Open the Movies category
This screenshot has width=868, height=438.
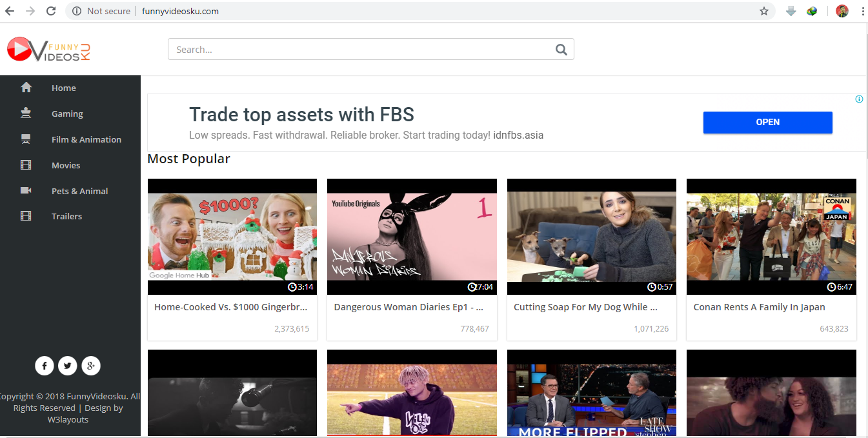66,165
